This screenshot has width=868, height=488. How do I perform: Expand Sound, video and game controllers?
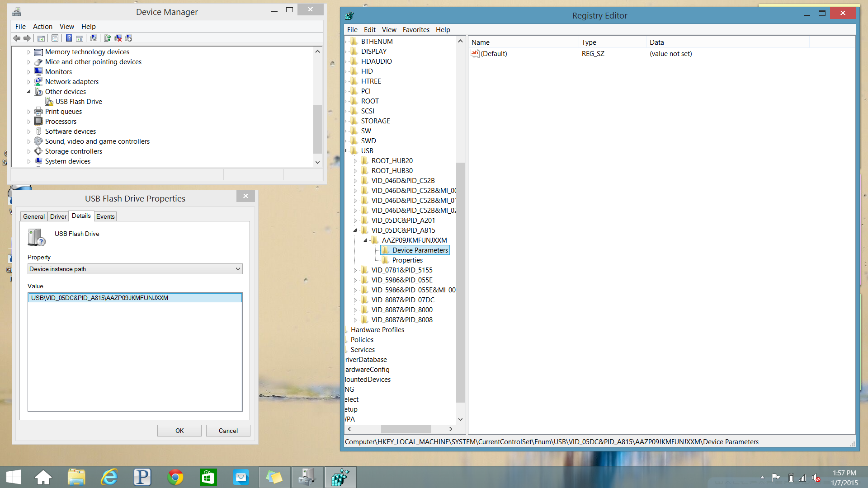pos(29,141)
